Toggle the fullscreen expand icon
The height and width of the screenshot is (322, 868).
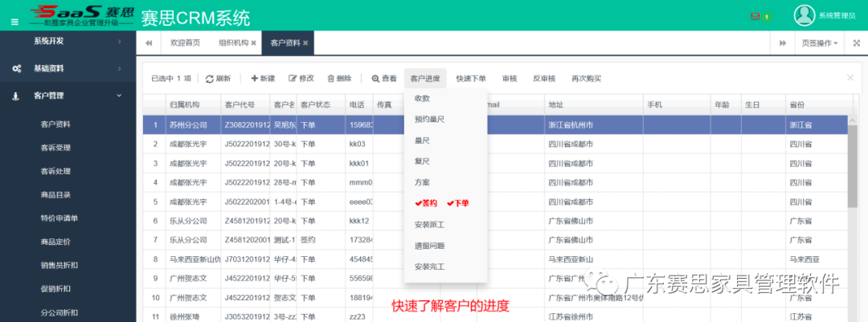(856, 43)
